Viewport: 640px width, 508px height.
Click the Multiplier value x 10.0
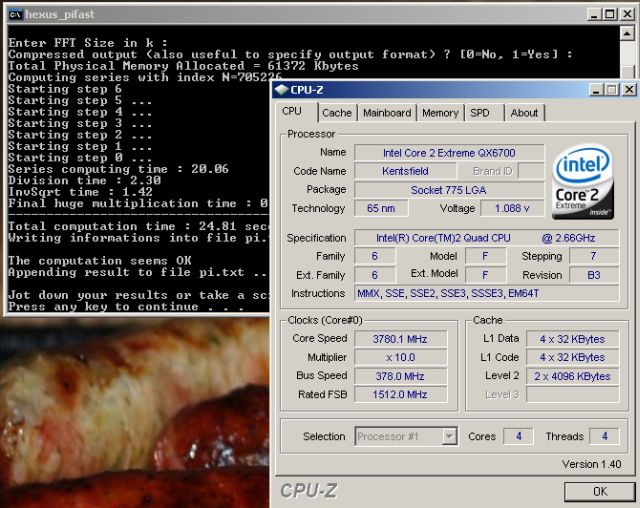(400, 357)
